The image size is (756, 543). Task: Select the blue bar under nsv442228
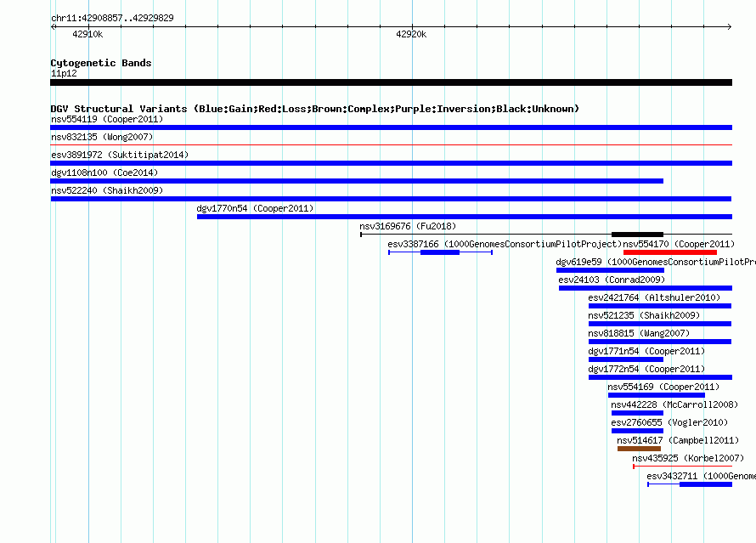tap(637, 413)
